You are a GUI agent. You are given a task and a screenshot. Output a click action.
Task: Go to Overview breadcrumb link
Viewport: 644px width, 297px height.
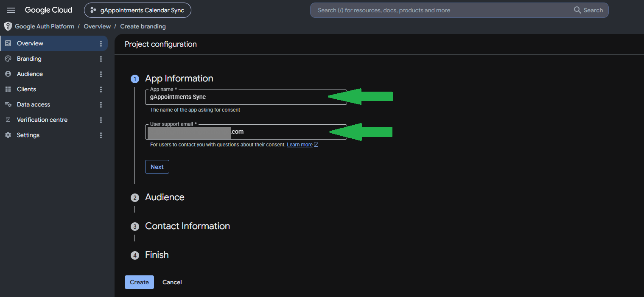[97, 26]
